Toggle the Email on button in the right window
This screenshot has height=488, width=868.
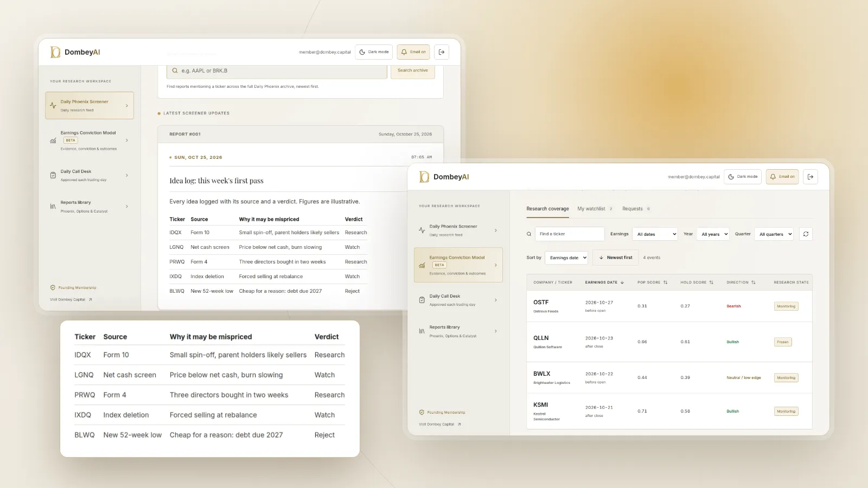click(782, 177)
